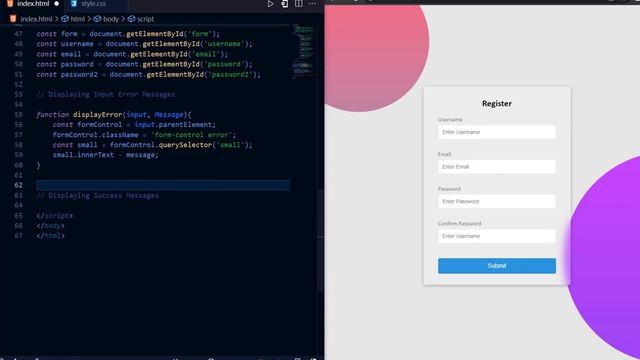Click the CSS icon on style.css tab
Screen dimensions: 640x360
[x=74, y=4]
